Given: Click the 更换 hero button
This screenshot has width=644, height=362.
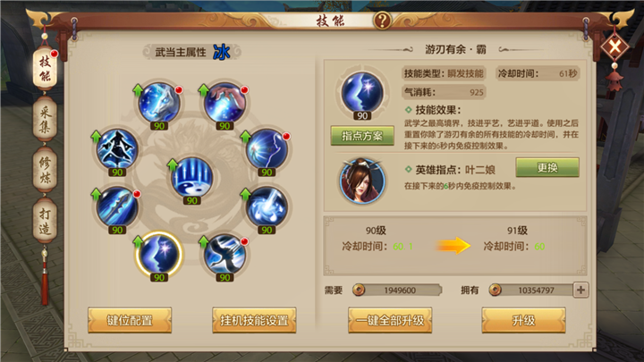Looking at the screenshot, I should (x=547, y=167).
